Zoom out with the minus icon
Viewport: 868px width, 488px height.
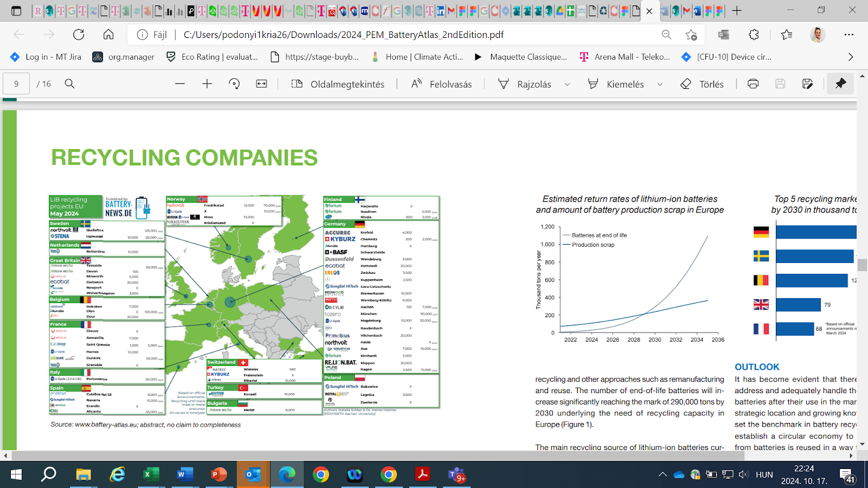click(180, 84)
